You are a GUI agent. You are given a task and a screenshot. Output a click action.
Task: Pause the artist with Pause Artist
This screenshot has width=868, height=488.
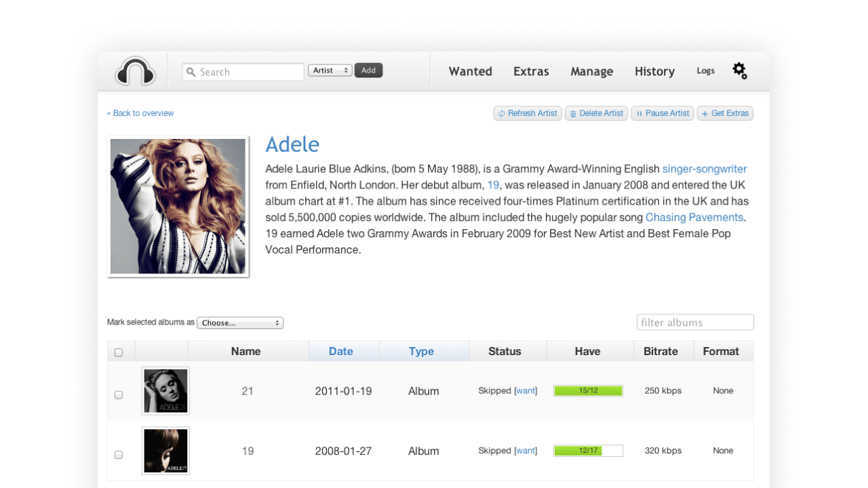tap(662, 113)
